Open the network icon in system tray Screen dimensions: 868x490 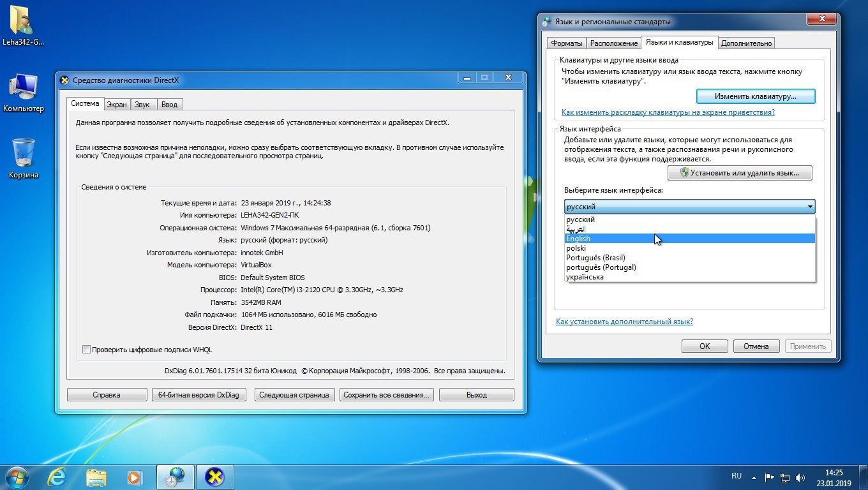pos(785,477)
